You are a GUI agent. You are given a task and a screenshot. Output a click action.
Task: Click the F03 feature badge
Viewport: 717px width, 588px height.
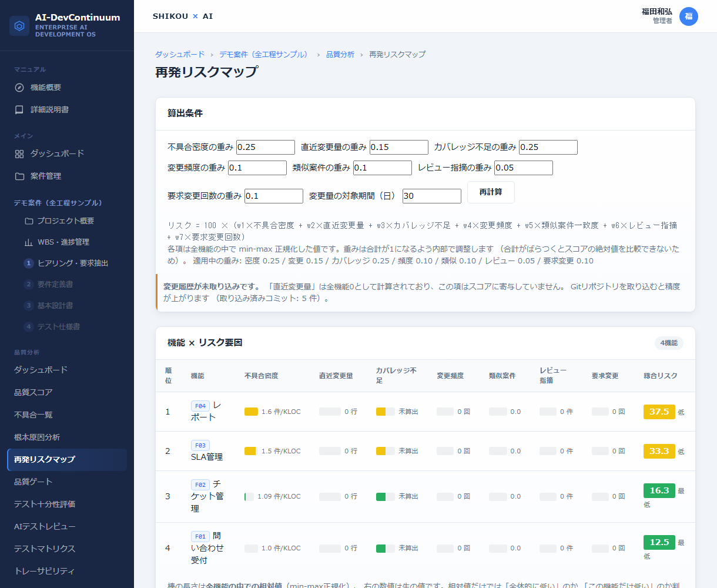[x=200, y=446]
